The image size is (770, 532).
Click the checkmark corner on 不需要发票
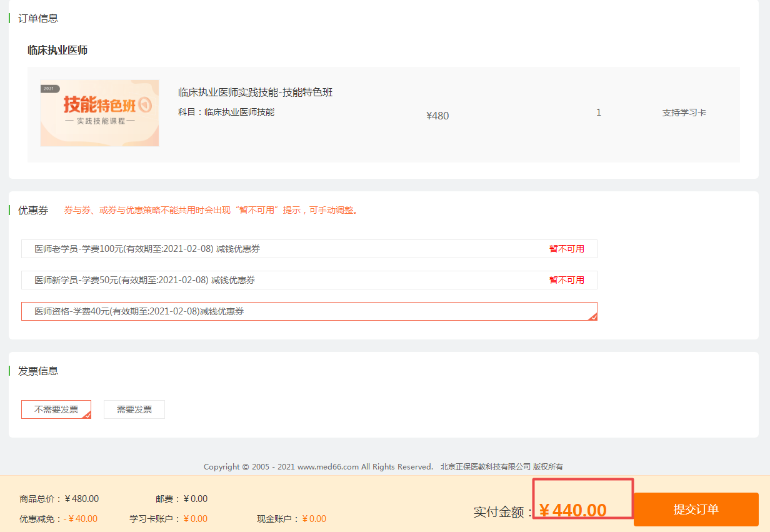pyautogui.click(x=87, y=414)
